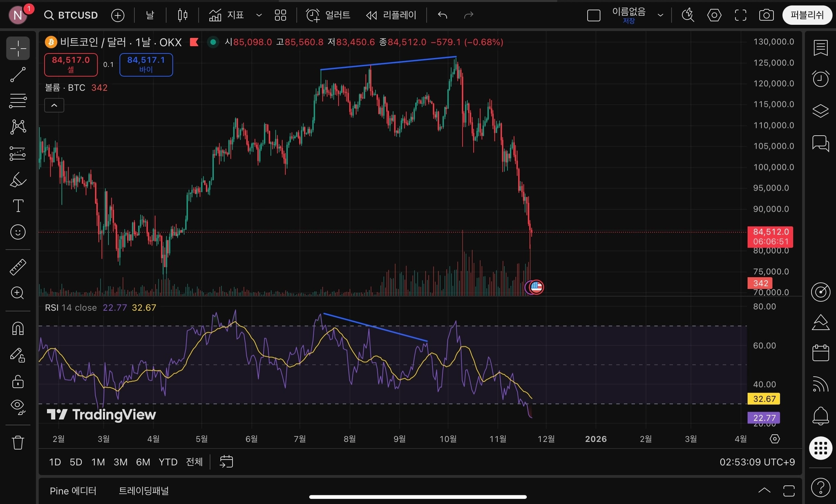
Task: Select the trend line drawing tool
Action: tap(18, 75)
